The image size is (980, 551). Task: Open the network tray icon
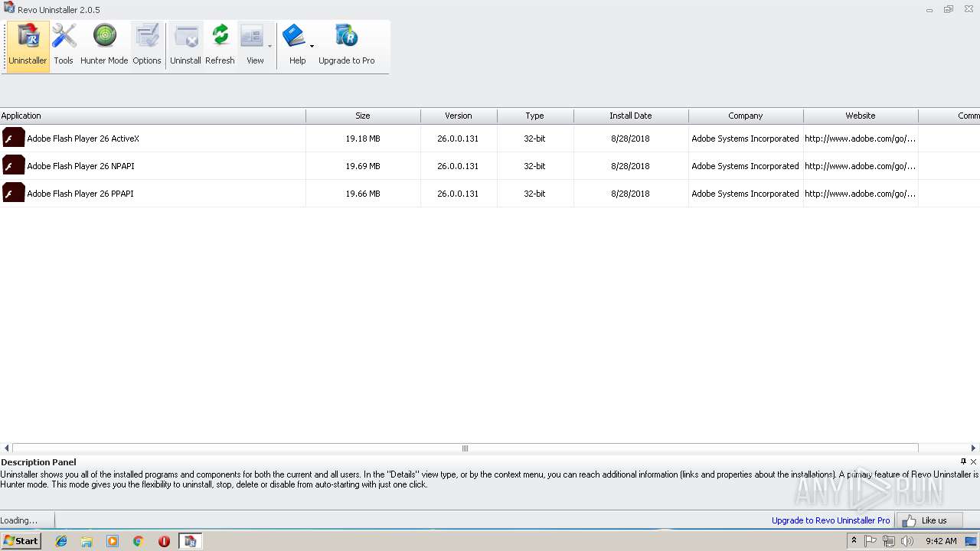click(889, 541)
